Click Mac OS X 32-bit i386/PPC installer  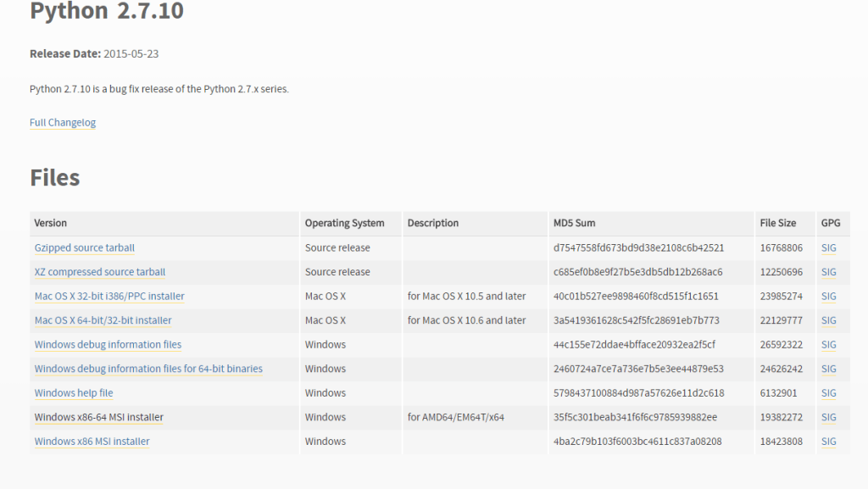[109, 296]
